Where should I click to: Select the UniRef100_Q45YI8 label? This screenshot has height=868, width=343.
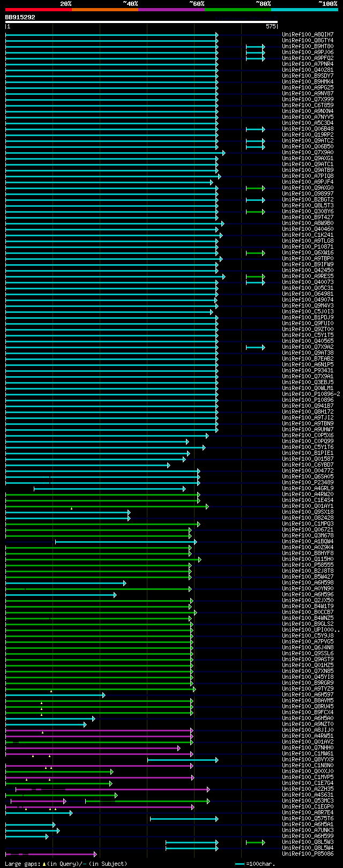point(308,677)
